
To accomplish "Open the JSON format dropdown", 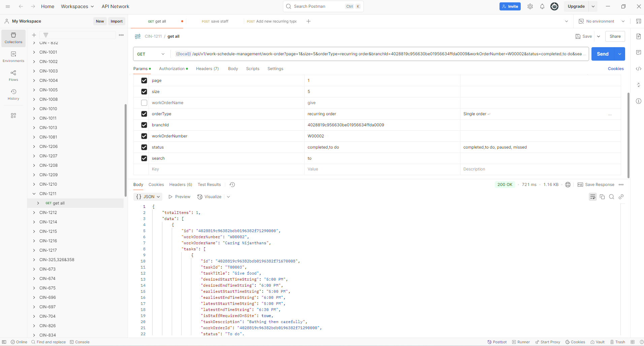I will coord(148,197).
